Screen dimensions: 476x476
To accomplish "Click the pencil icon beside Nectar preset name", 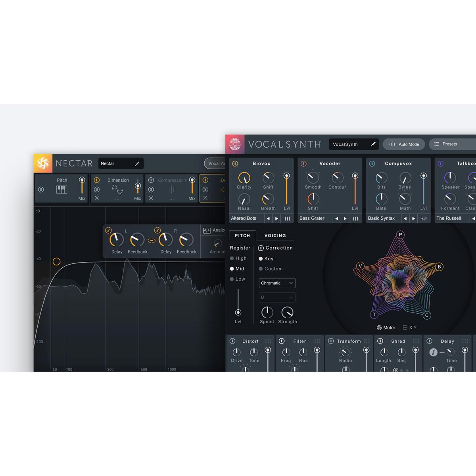I will tap(137, 163).
